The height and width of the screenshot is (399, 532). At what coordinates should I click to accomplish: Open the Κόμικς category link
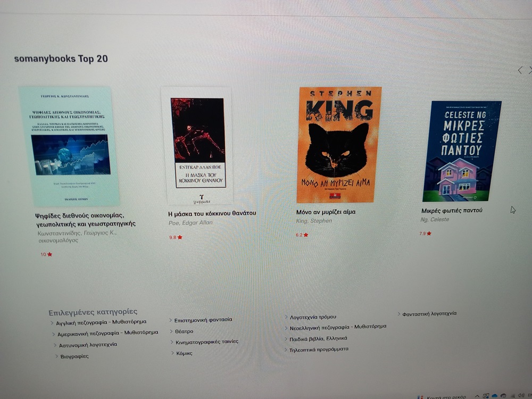[x=184, y=353]
